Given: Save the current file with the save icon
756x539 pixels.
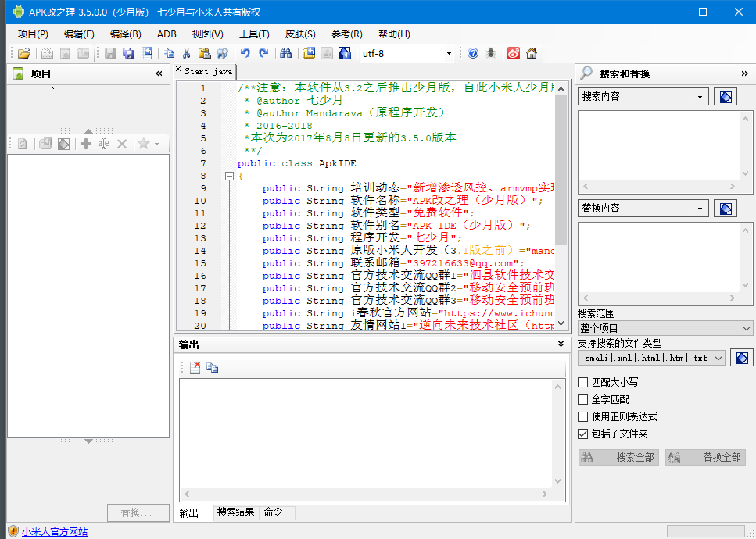Looking at the screenshot, I should [109, 53].
